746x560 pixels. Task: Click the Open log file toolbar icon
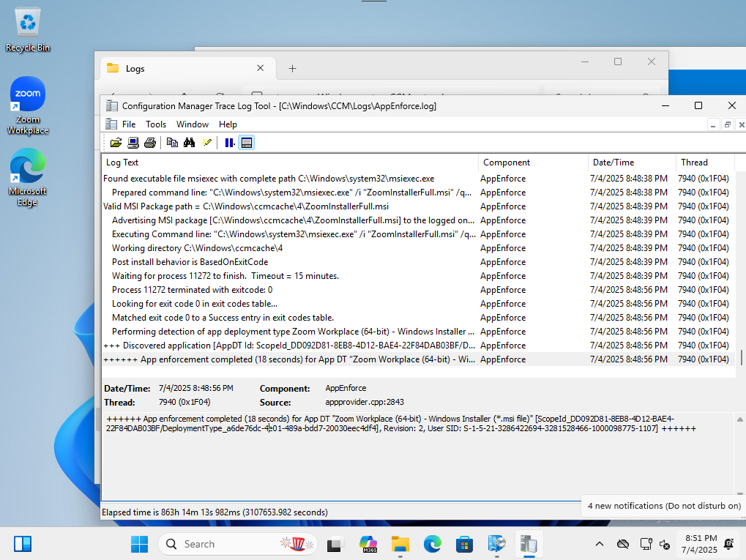pyautogui.click(x=116, y=143)
